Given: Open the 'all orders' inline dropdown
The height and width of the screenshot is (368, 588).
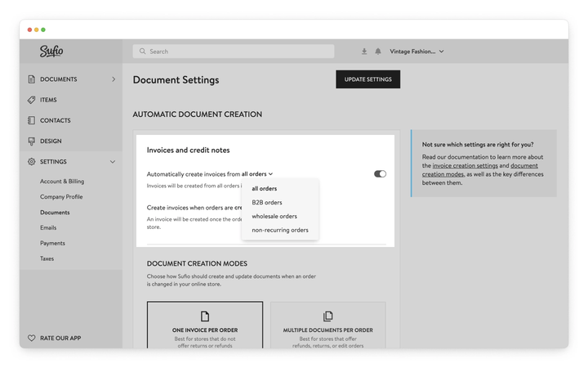Looking at the screenshot, I should pyautogui.click(x=257, y=174).
